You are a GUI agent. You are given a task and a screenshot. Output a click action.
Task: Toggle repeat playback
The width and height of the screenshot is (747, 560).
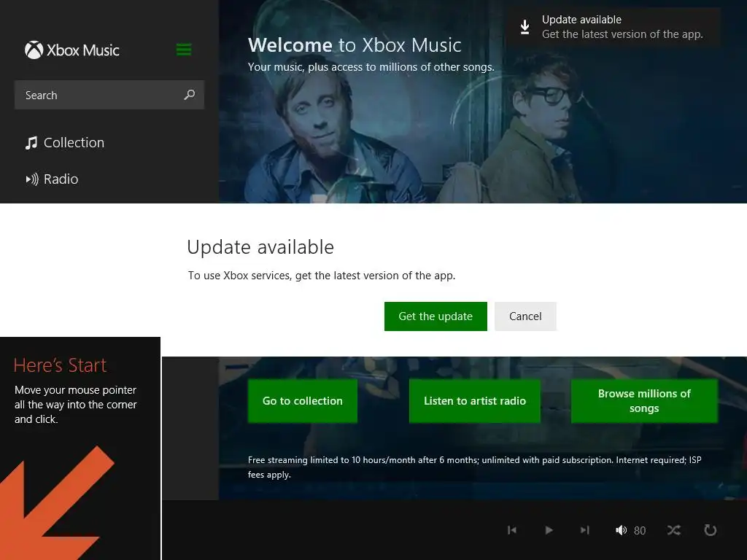[x=711, y=530]
